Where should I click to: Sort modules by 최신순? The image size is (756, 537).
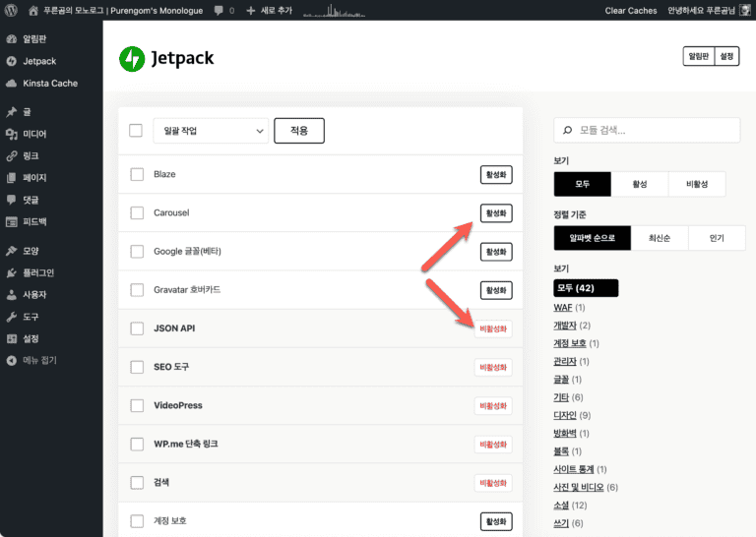point(660,238)
